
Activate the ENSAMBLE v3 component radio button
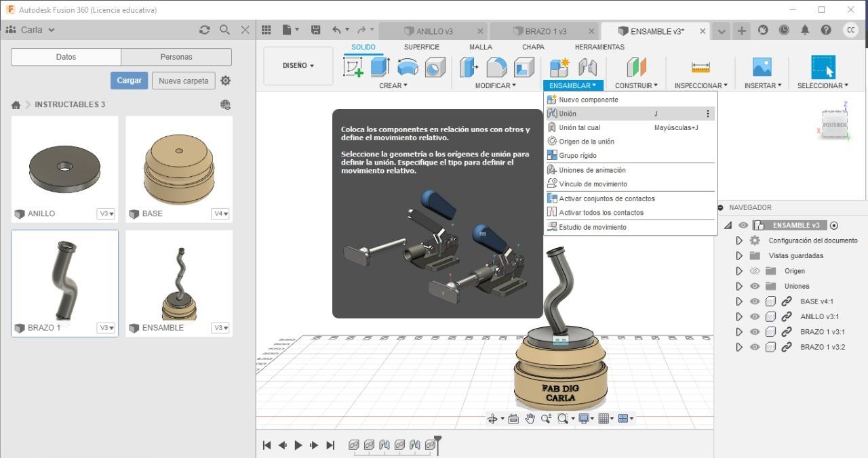(x=834, y=226)
